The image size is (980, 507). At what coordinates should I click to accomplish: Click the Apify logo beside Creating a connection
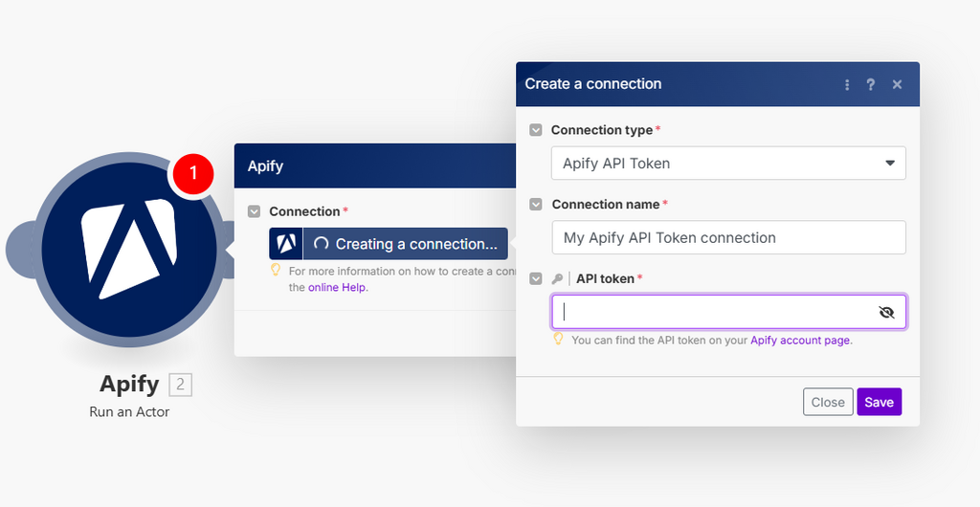point(286,244)
